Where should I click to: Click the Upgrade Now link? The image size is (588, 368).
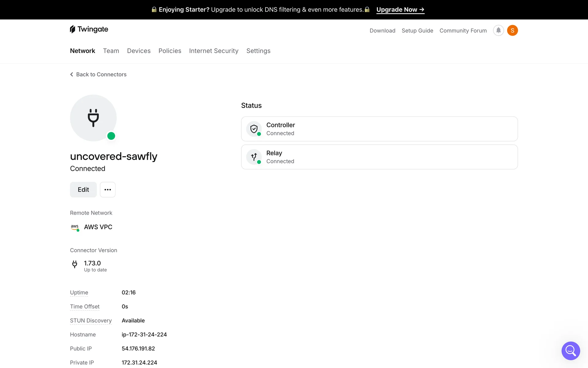point(400,10)
